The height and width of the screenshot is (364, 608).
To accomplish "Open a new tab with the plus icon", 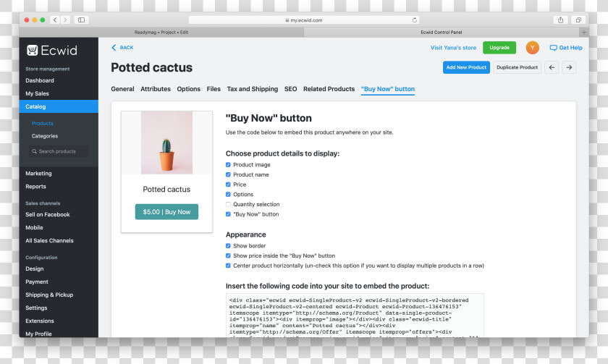I will pos(583,32).
